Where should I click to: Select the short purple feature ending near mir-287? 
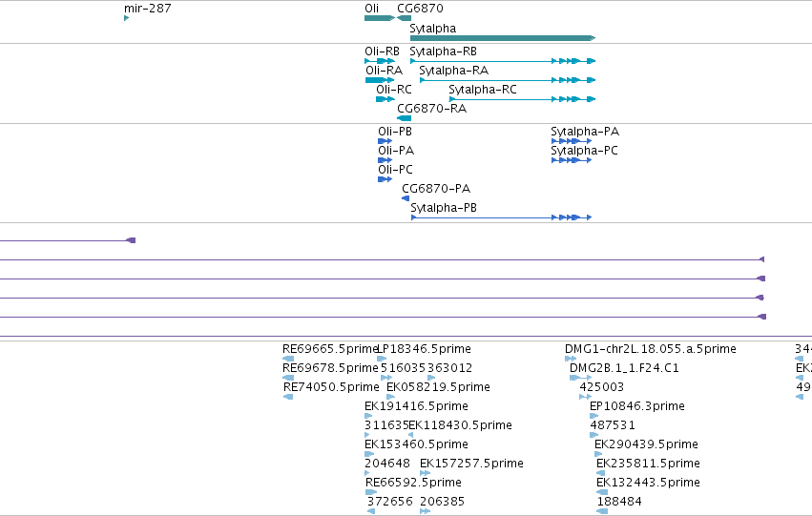click(x=68, y=240)
